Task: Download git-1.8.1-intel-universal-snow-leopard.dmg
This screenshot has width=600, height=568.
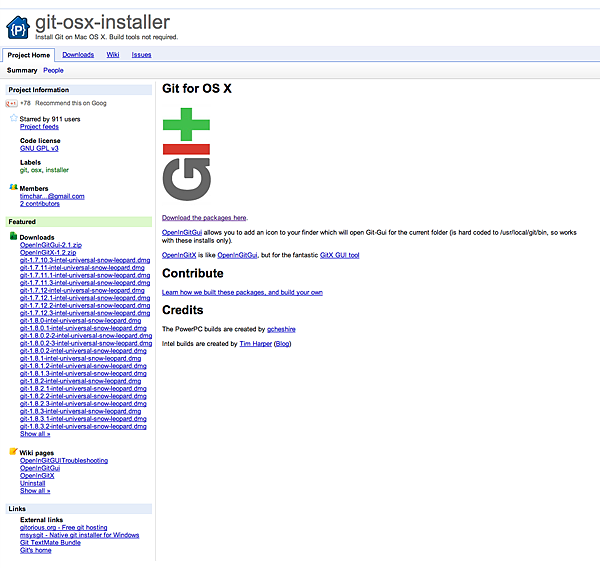Action: 80,359
